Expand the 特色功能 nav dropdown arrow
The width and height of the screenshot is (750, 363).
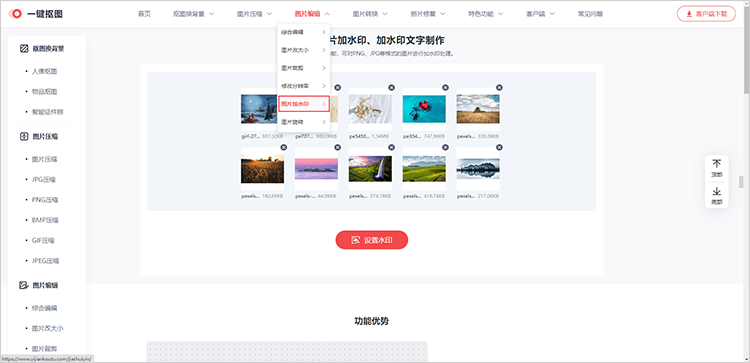501,14
